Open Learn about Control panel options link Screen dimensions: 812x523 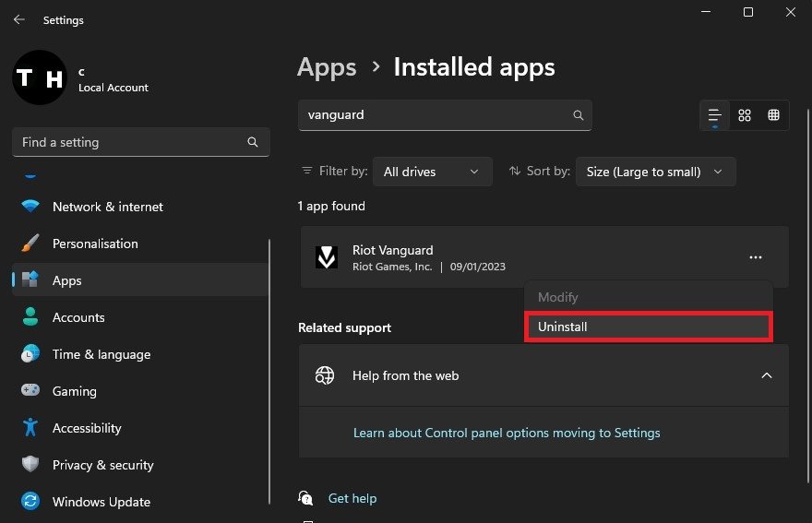(507, 433)
